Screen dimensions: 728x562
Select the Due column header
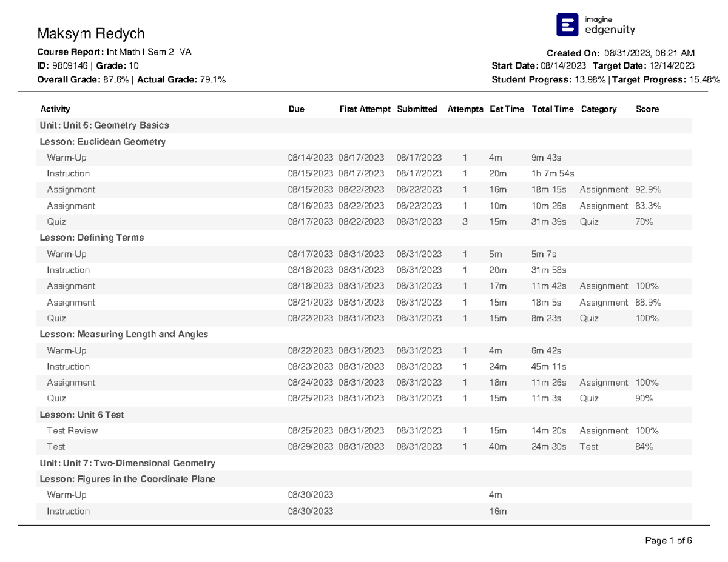(x=296, y=109)
